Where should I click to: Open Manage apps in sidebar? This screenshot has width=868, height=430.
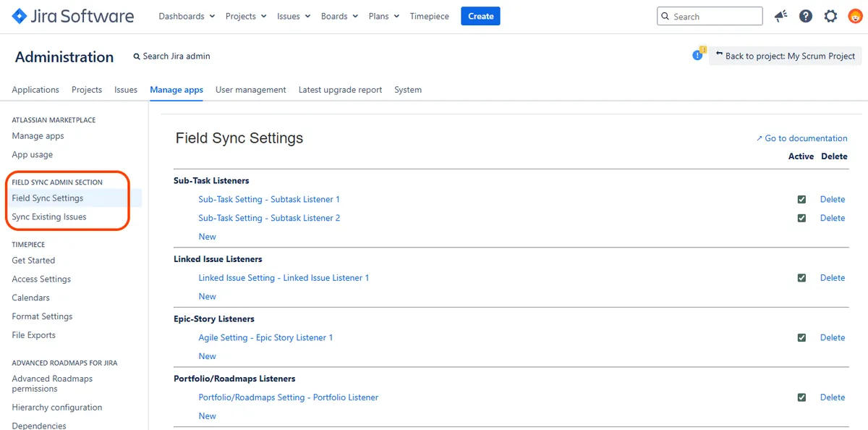point(38,136)
